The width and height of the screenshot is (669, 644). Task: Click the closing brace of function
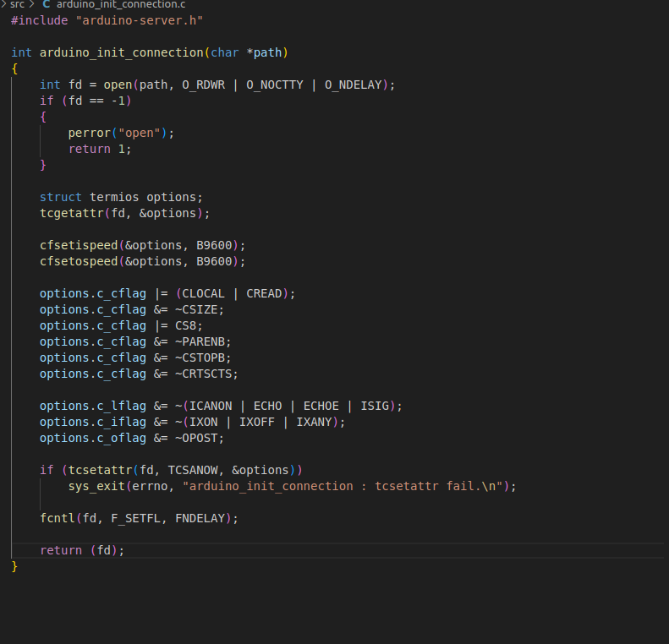pos(14,566)
